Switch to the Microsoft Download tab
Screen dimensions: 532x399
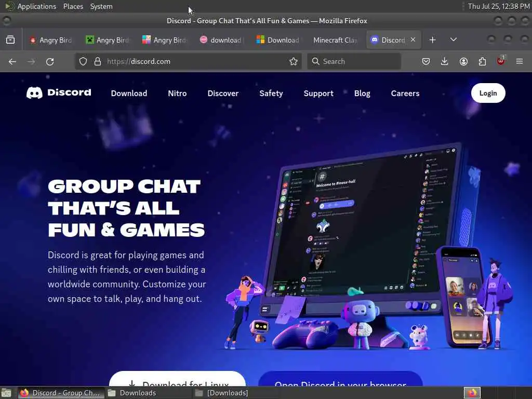coord(279,40)
